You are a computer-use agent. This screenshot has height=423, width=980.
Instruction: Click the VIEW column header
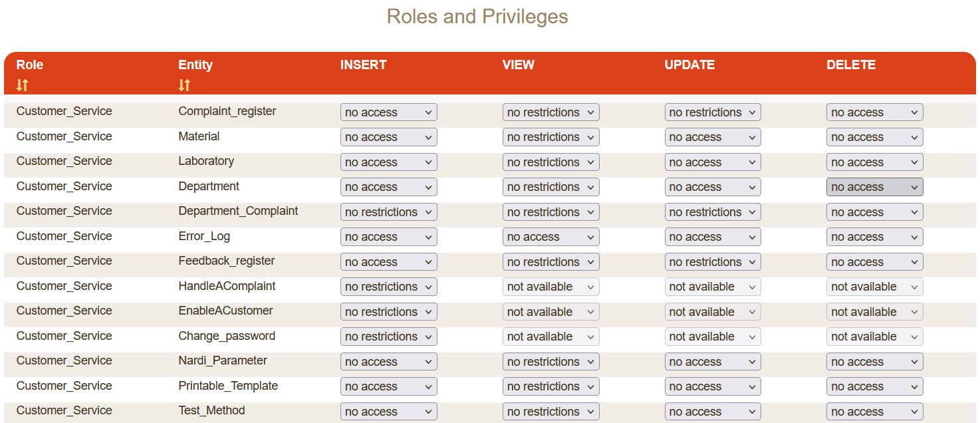coord(519,65)
